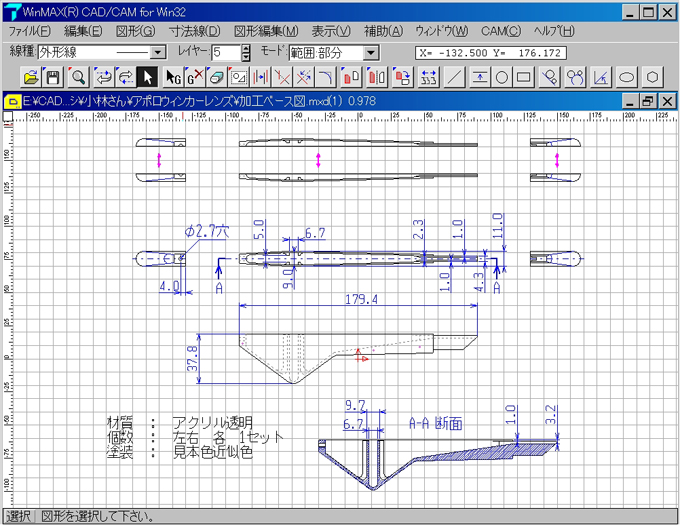Click the 37.8 dimension text

[193, 358]
